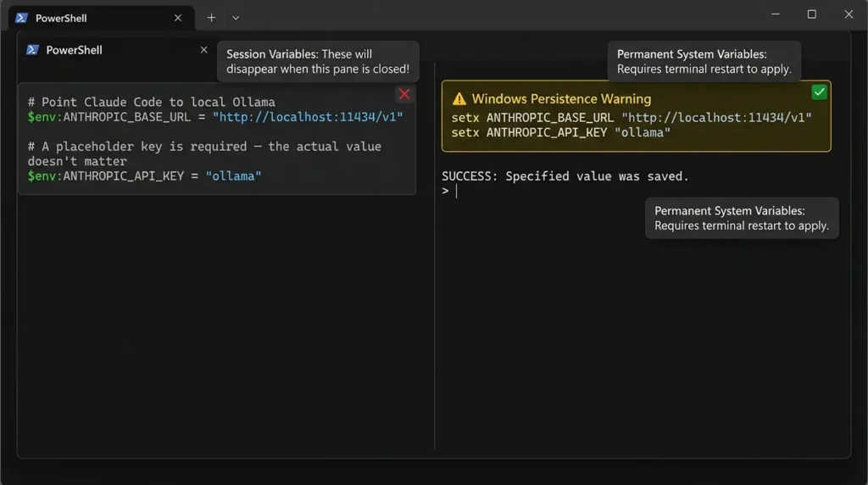Click the SUCCESS: Specified value was saved output
Image resolution: width=868 pixels, height=485 pixels.
tap(565, 176)
